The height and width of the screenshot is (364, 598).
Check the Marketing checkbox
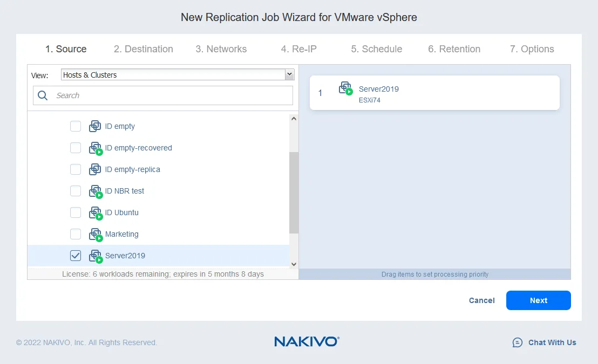76,233
